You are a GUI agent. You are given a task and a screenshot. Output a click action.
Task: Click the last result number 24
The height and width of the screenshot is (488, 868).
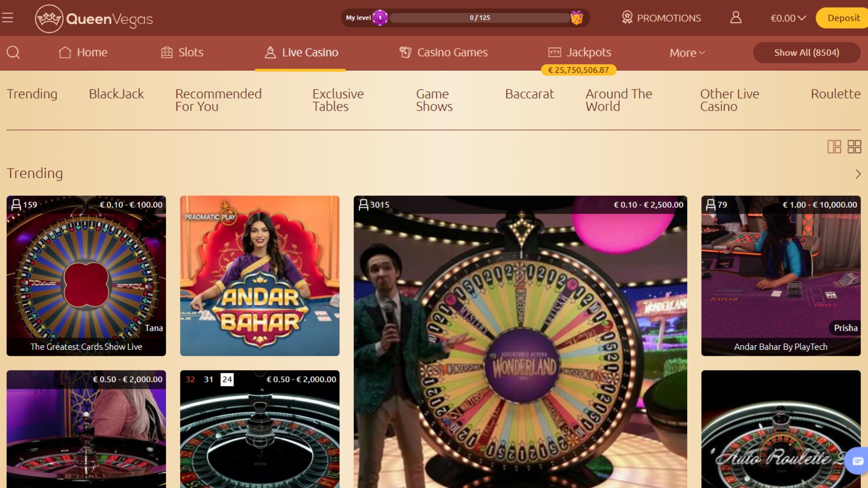pyautogui.click(x=227, y=380)
